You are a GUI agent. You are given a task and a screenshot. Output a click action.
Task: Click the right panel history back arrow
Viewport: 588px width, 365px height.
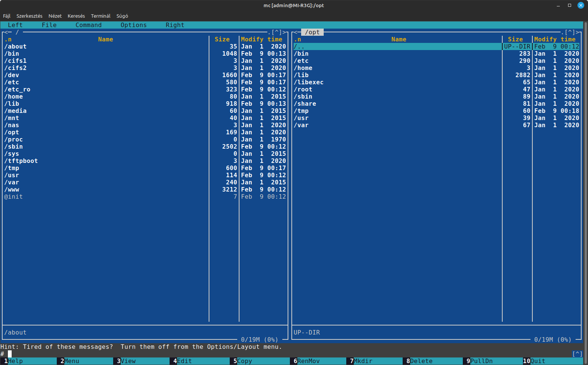tap(296, 32)
